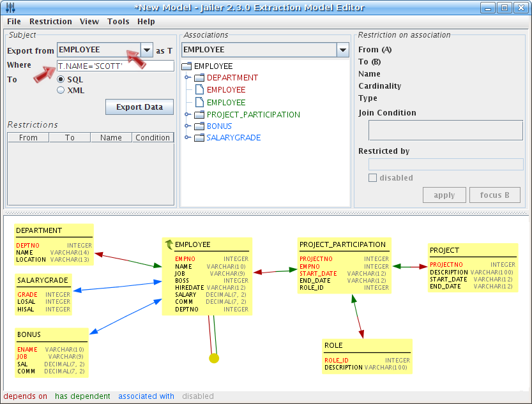Screen dimensions: 532x404
Task: Click the focus B button
Action: tap(494, 195)
